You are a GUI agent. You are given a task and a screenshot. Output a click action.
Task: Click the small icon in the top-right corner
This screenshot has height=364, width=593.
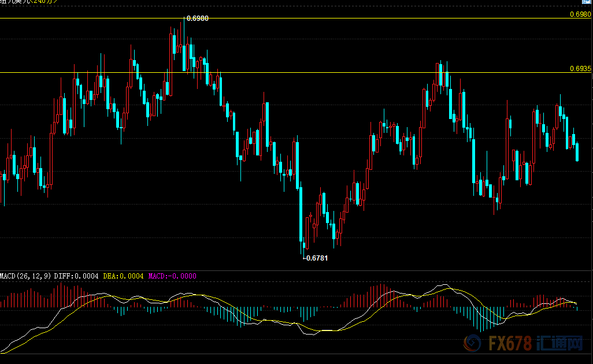pos(586,3)
